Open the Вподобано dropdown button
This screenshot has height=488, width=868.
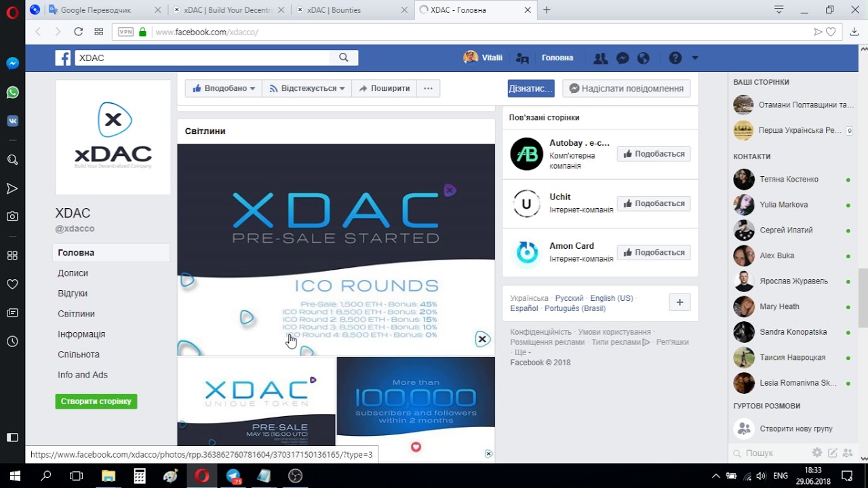[x=223, y=88]
